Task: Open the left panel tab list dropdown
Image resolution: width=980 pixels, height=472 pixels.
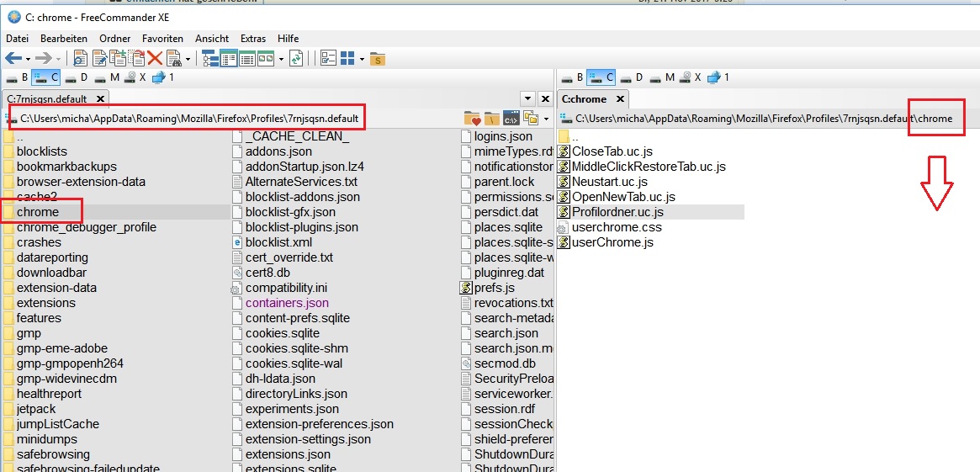Action: coord(527,98)
